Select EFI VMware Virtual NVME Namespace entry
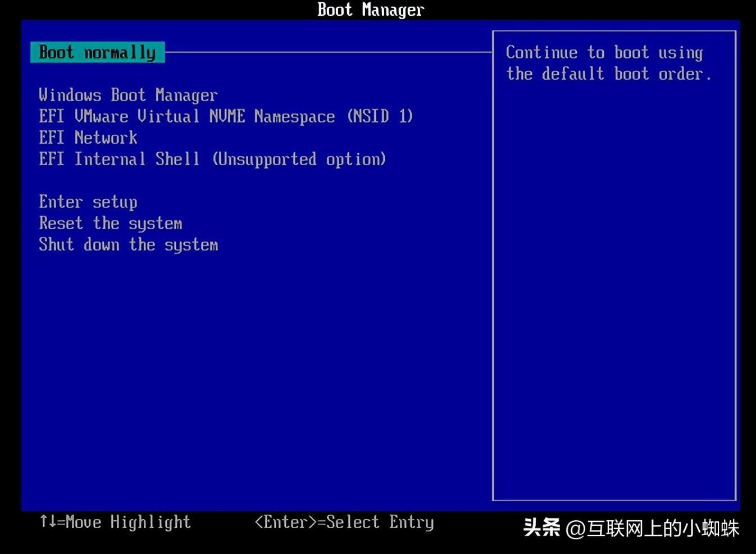 [226, 116]
